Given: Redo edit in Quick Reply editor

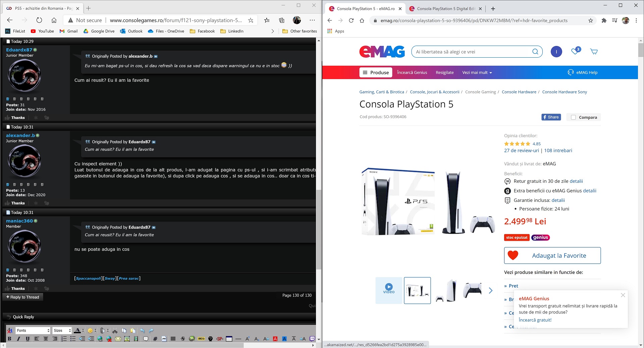Looking at the screenshot, I should point(151,331).
